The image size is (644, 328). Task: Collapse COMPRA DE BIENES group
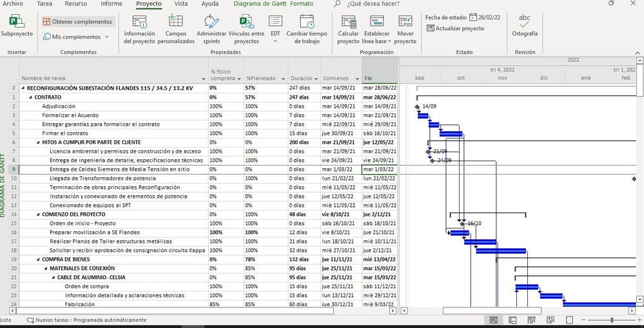38,260
